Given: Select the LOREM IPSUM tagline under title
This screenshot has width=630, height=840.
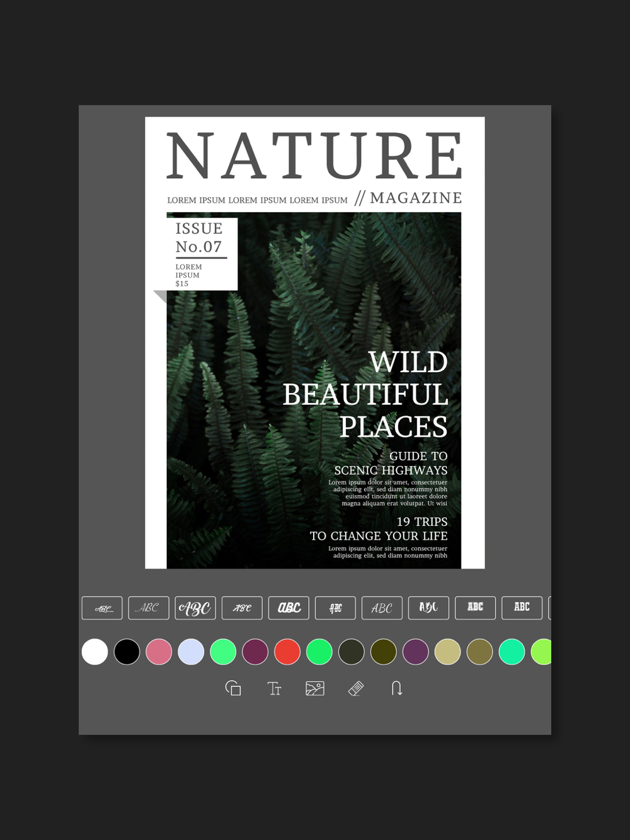Looking at the screenshot, I should coord(257,200).
